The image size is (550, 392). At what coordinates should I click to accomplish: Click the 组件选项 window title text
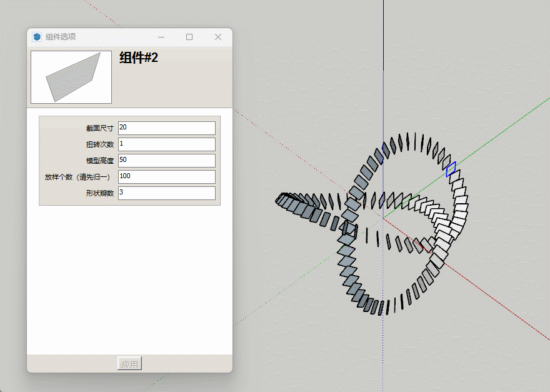point(61,37)
